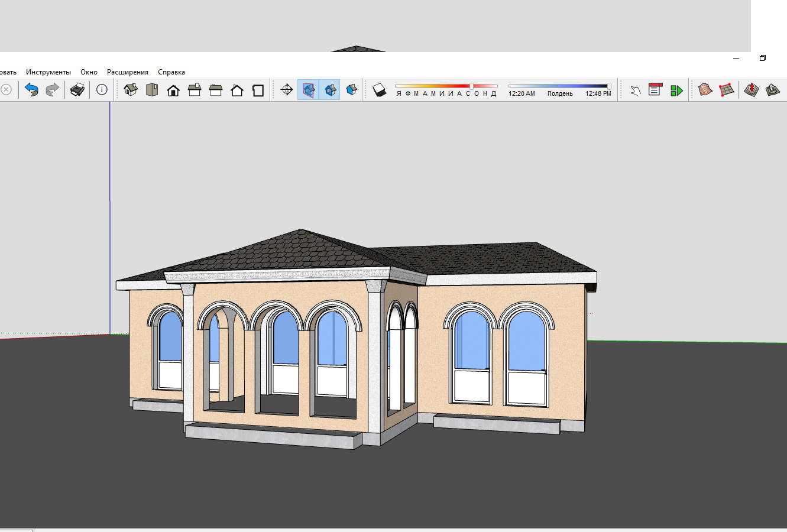Toggle display of section cuts
Image resolution: width=787 pixels, height=532 pixels.
[x=330, y=90]
